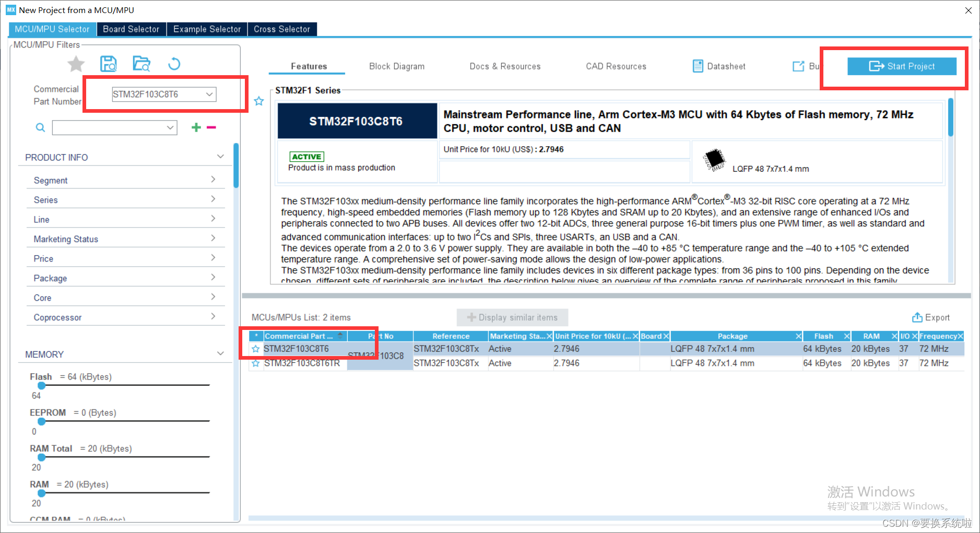
Task: Click the green plus icon
Action: 196,127
